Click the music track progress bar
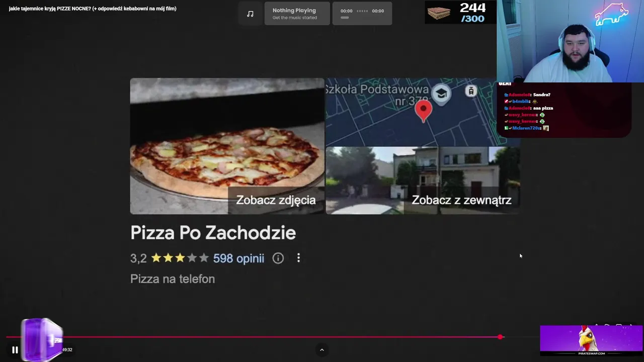This screenshot has height=362, width=644. click(345, 18)
